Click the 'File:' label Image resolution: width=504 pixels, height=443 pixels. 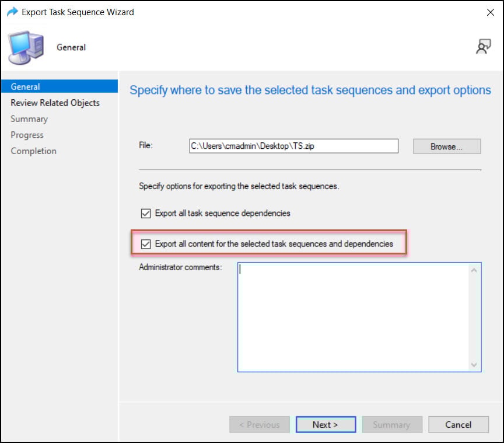tap(146, 145)
